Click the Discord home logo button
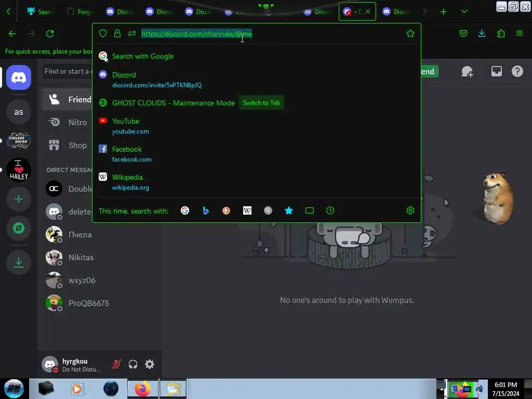 [x=19, y=78]
